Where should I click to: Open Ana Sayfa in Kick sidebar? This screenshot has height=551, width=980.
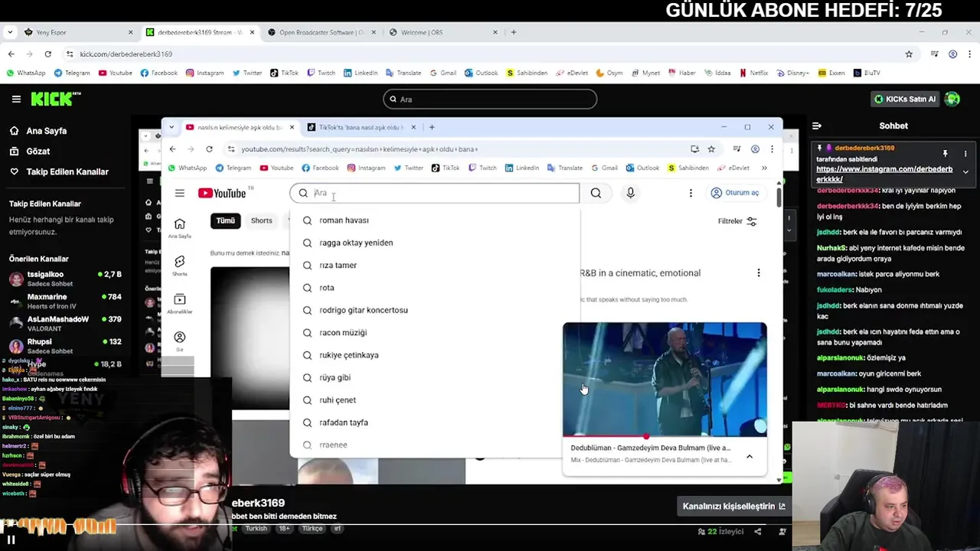(38, 131)
